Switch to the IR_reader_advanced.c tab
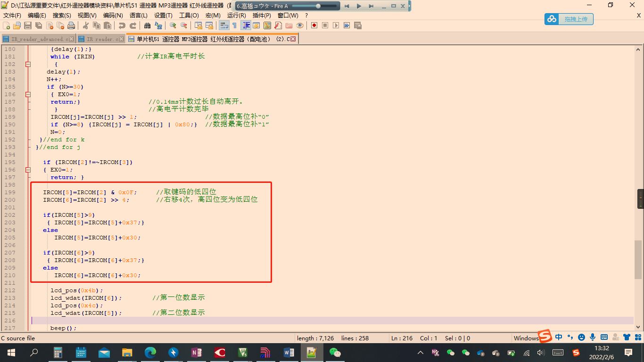The image size is (644, 362). click(x=40, y=39)
